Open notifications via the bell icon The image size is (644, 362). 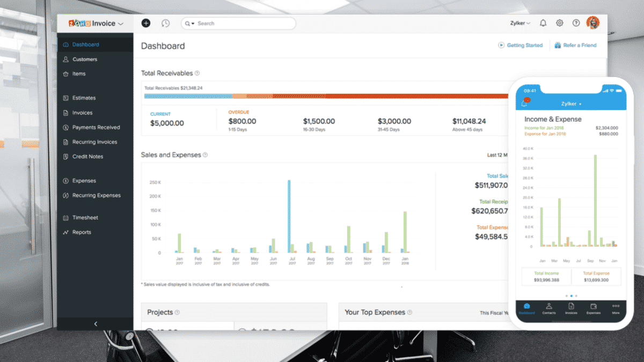[543, 23]
